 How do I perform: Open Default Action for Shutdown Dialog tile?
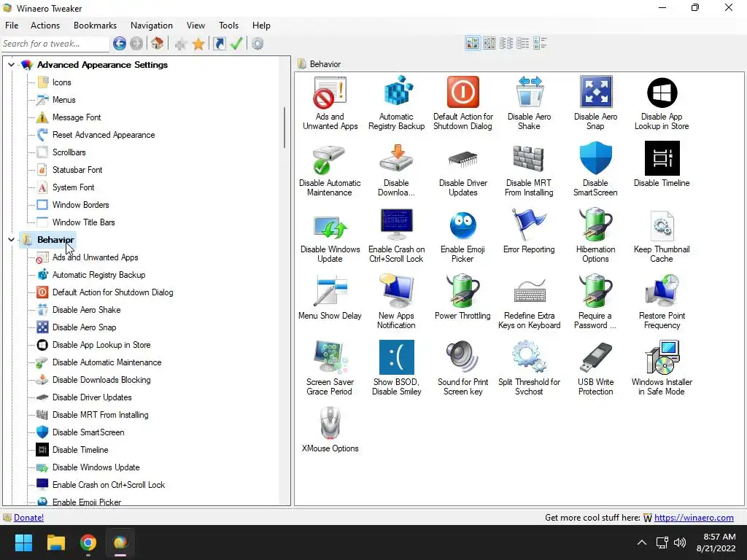coord(462,103)
